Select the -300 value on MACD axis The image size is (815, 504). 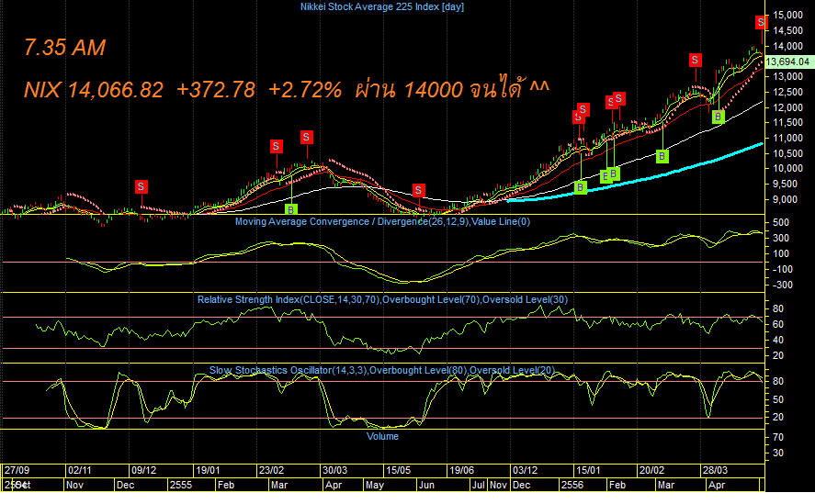click(781, 285)
